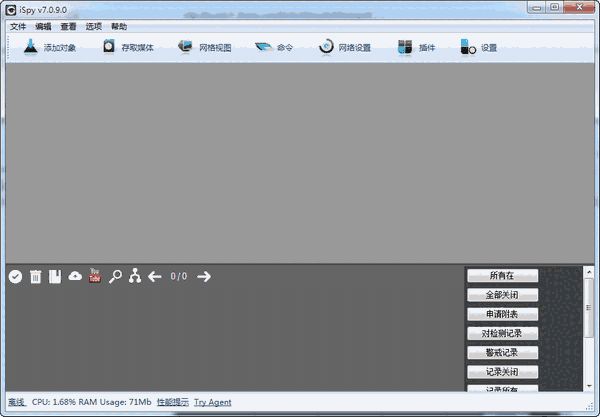This screenshot has width=600, height=417.
Task: Click the 申请附表 button
Action: pyautogui.click(x=502, y=314)
